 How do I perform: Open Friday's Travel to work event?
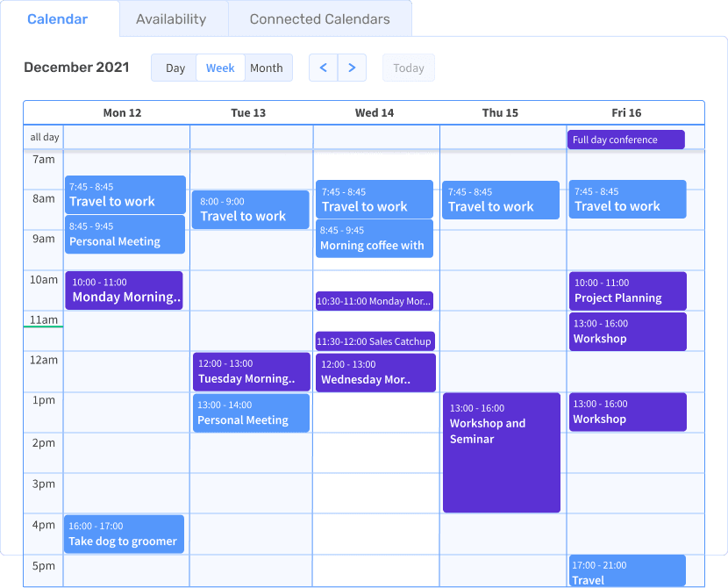click(628, 199)
